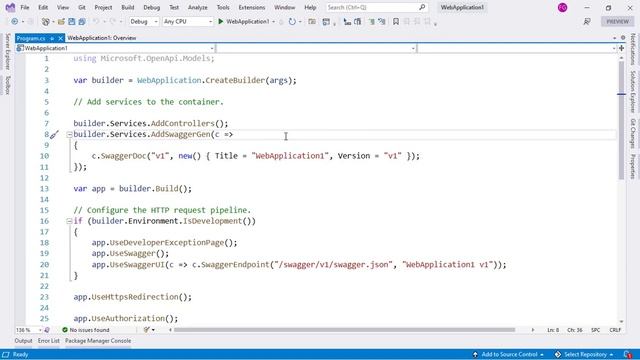Open the Toolbox side tab
The image size is (640, 360).
tap(7, 84)
